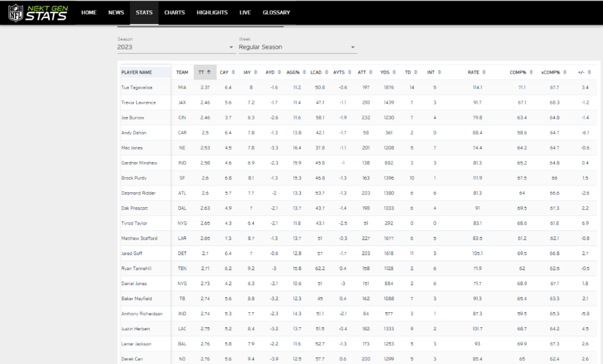The image size is (603, 364).
Task: Sort table by TT column arrow
Action: (209, 72)
